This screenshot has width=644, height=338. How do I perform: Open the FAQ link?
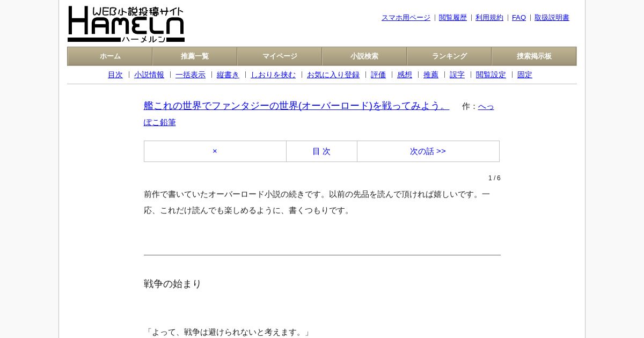519,18
